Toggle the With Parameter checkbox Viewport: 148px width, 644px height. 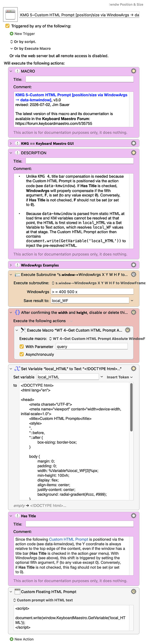[22, 346]
